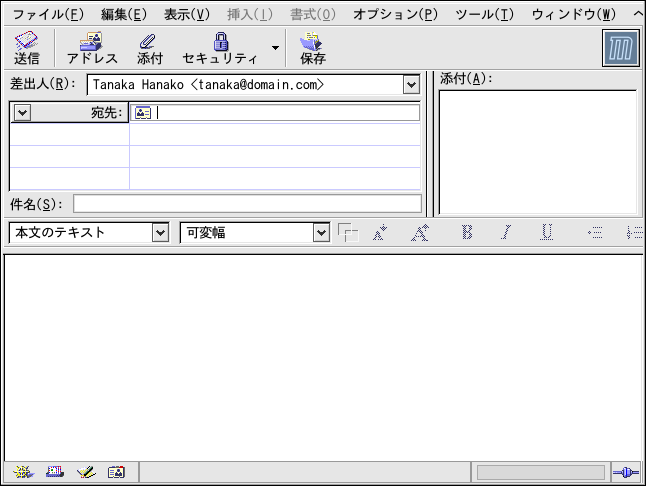Click the Mozilla throbber logo icon
Viewport: 646px width, 486px height.
(620, 48)
